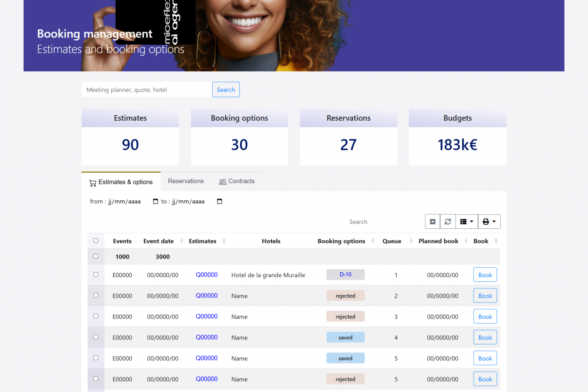Sort table by Event date column
Screen dimensions: 588x392
tap(182, 241)
